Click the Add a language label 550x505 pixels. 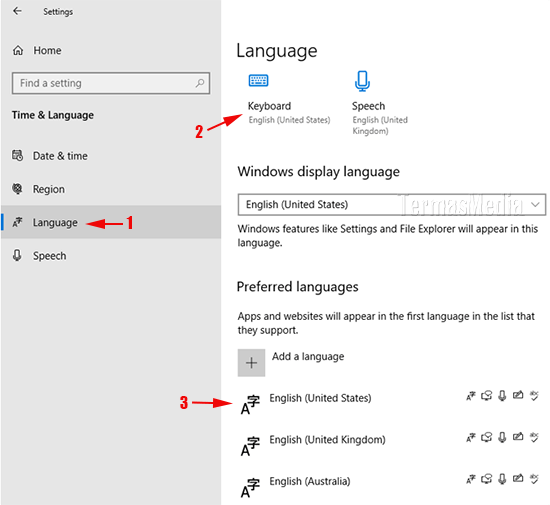[308, 356]
